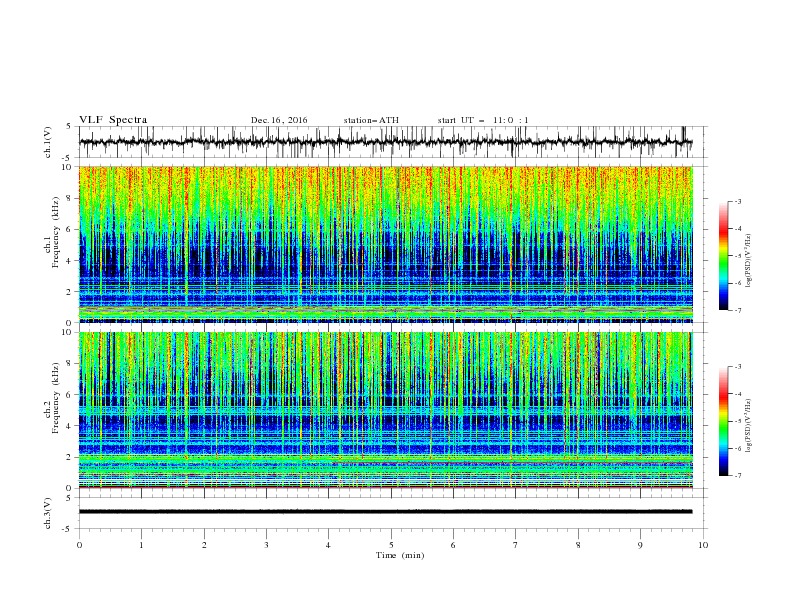Screen dimensions: 792x612
Task: Click the "VLF Spectra" plot title
Action: [113, 120]
